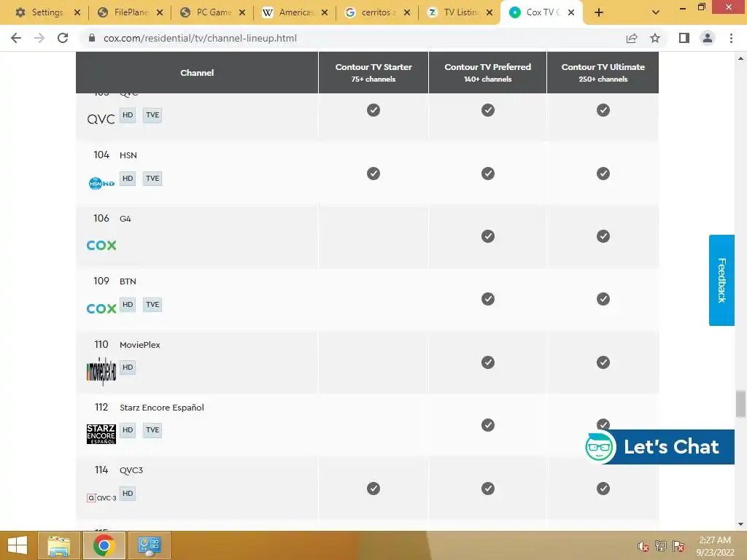The image size is (747, 560).
Task: Click the Contour TV Ultimate header
Action: pyautogui.click(x=603, y=72)
